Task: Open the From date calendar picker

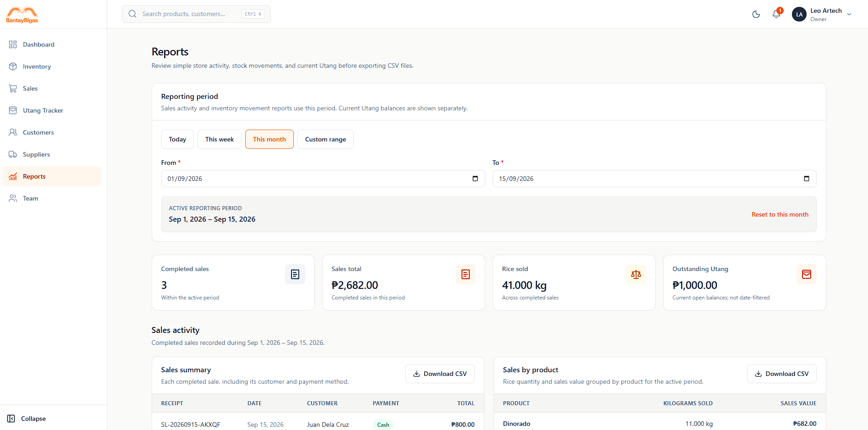Action: pyautogui.click(x=475, y=179)
